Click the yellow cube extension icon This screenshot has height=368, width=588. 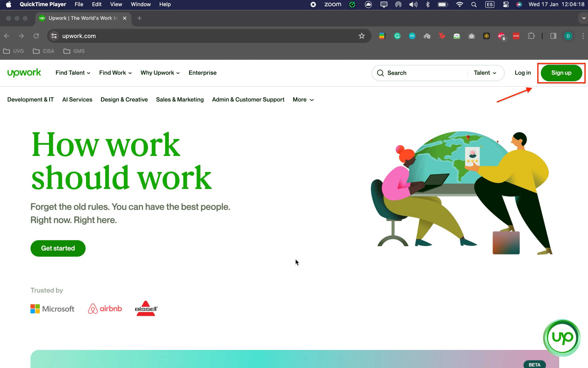pos(486,36)
